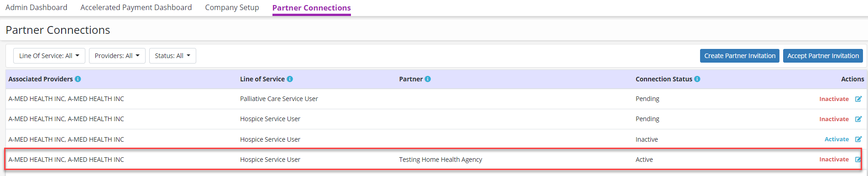
Task: Click the info icon beside Connection Status
Action: pos(697,79)
